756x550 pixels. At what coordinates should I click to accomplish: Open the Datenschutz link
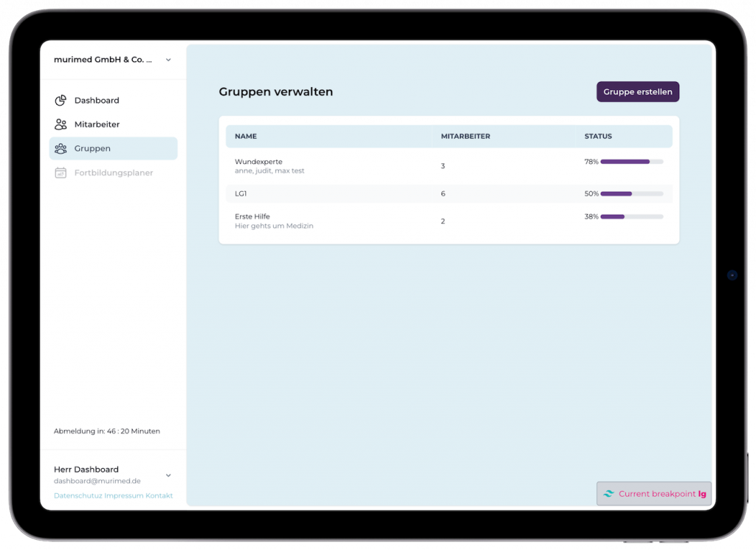78,495
